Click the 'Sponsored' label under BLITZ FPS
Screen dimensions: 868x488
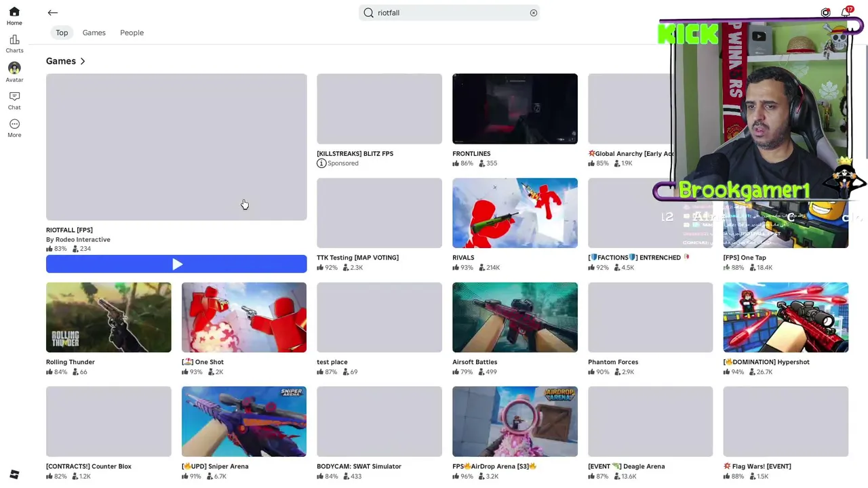point(343,163)
